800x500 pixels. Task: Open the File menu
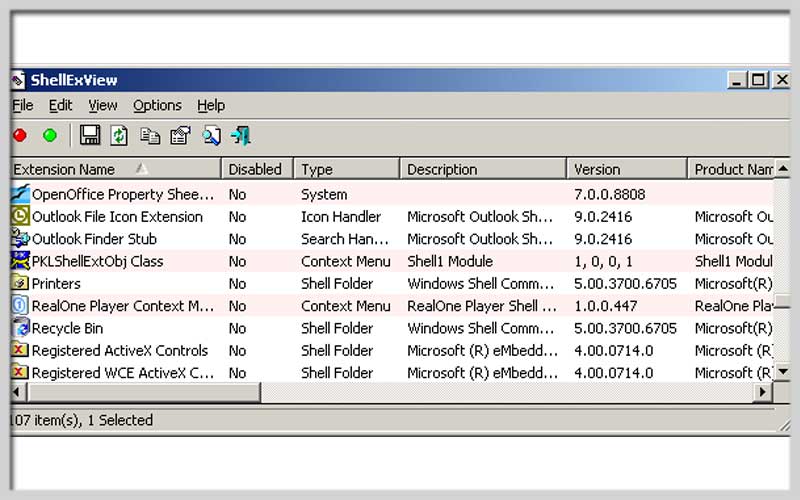[x=22, y=106]
